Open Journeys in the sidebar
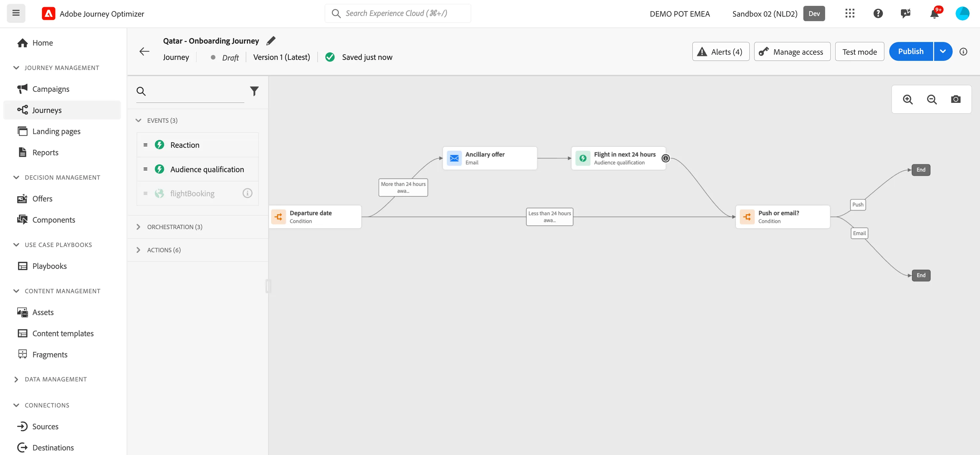 [x=62, y=110]
